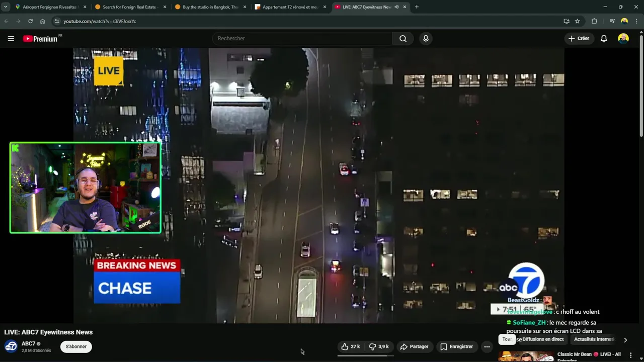The width and height of the screenshot is (644, 362).
Task: Switch to Buy the studio in Bangkok tab
Action: click(210, 7)
